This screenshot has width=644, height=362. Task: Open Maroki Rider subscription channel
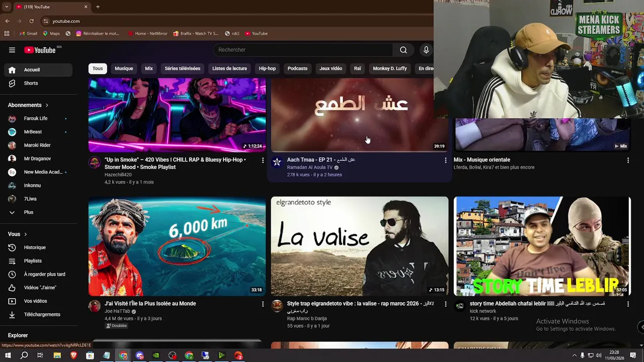38,145
